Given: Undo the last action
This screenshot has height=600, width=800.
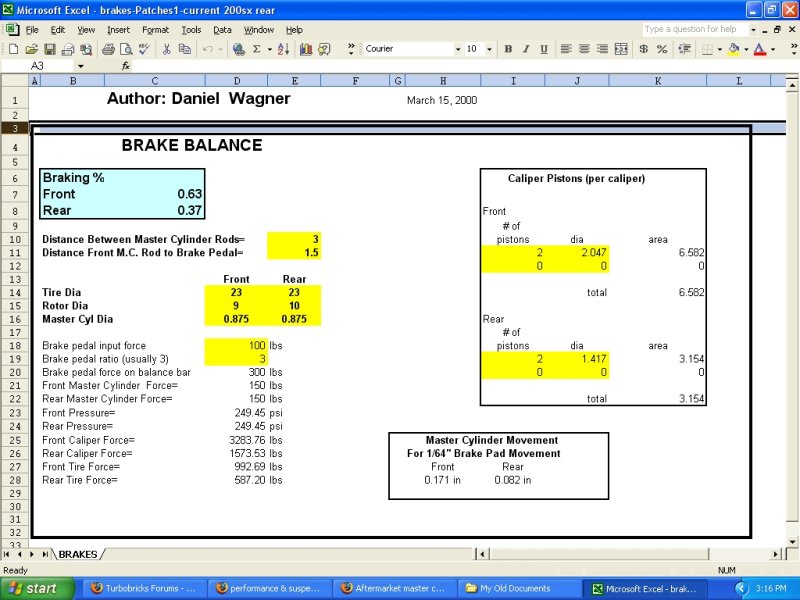Looking at the screenshot, I should click(208, 49).
